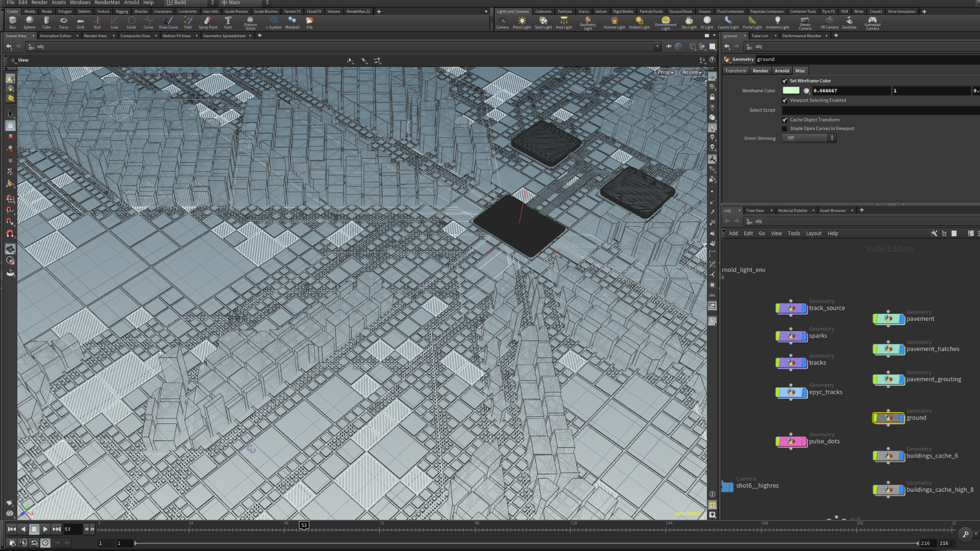This screenshot has width=980, height=551.
Task: Open the network editor Layout menu
Action: tap(814, 233)
